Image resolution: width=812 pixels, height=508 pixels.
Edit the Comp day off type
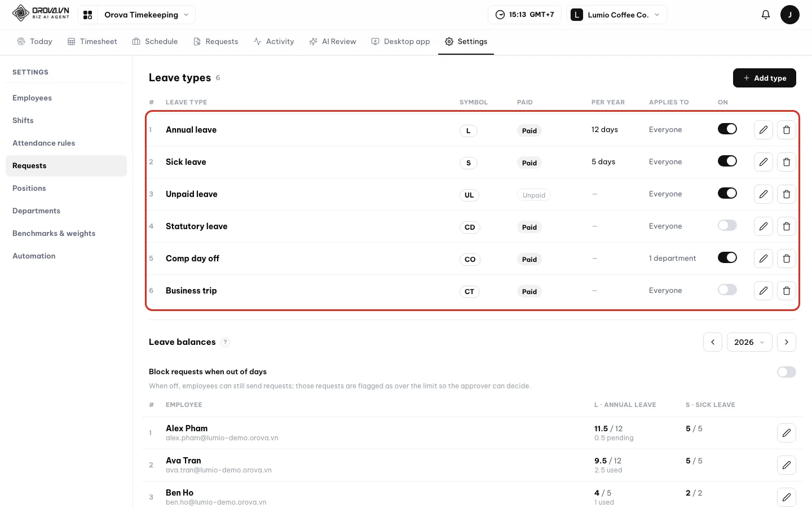coord(764,259)
